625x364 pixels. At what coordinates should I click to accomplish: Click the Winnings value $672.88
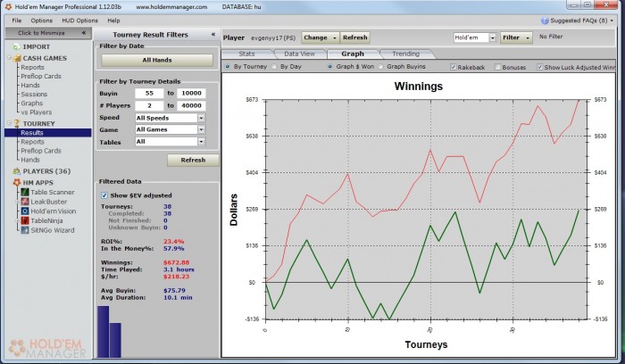point(176,262)
